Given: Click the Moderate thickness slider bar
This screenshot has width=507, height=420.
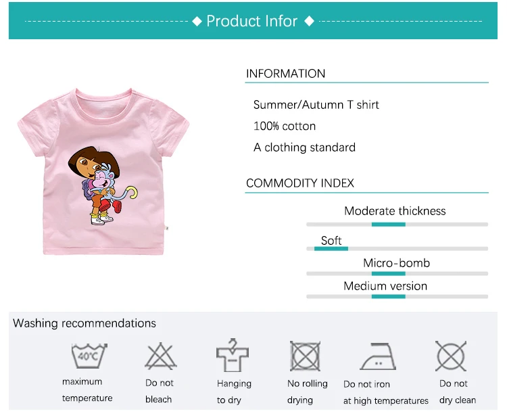Looking at the screenshot, I should [397, 224].
